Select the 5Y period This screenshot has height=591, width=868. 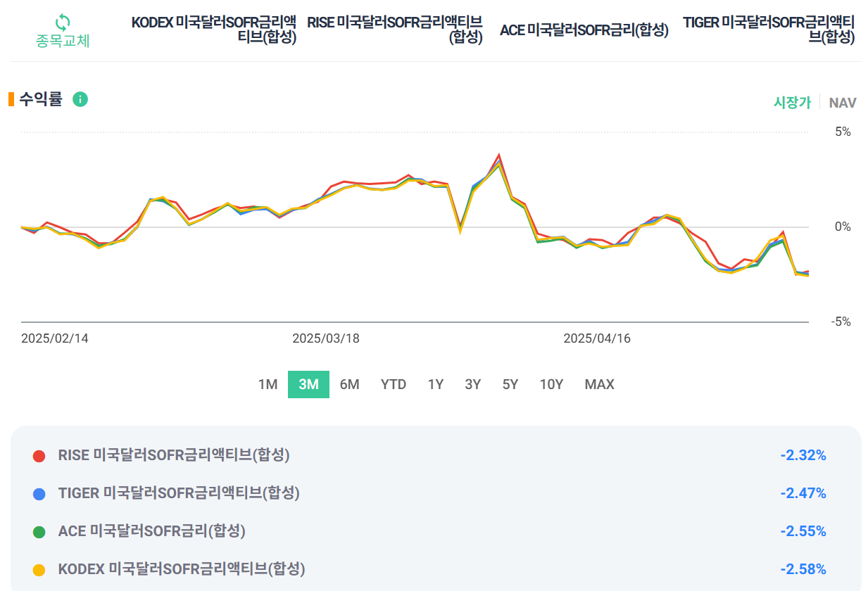(x=510, y=384)
